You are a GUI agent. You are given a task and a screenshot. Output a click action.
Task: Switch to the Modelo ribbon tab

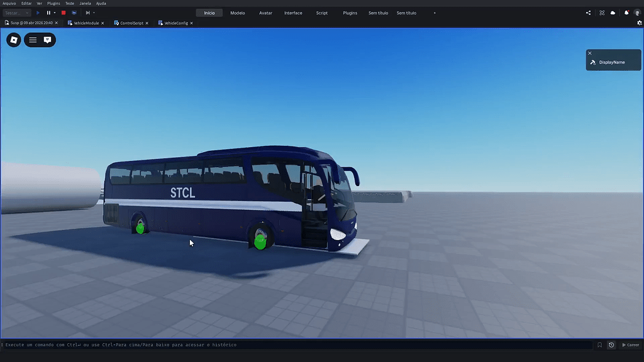click(x=237, y=13)
